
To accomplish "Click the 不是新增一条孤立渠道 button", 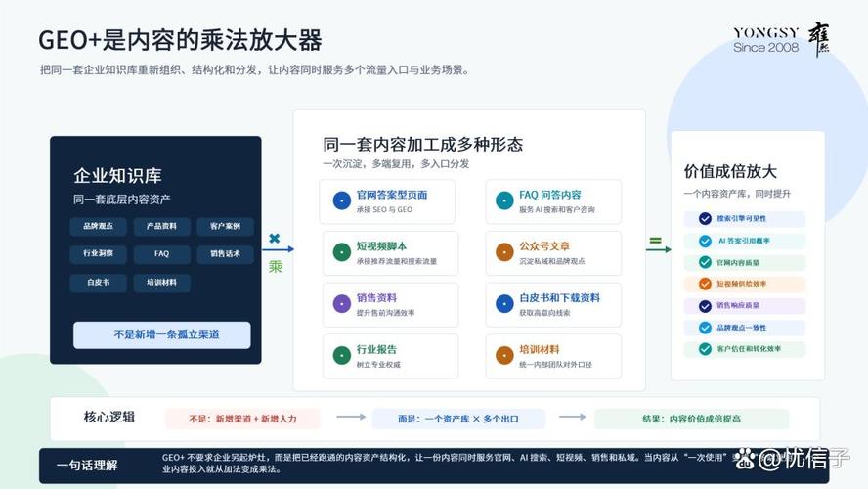I will pos(161,334).
